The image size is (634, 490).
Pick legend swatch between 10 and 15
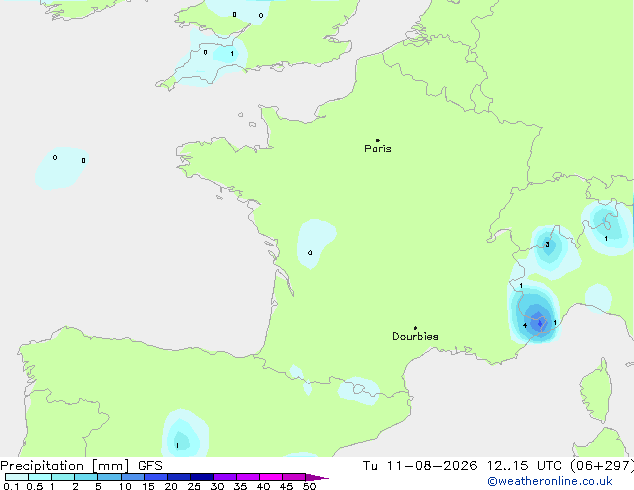[133, 477]
